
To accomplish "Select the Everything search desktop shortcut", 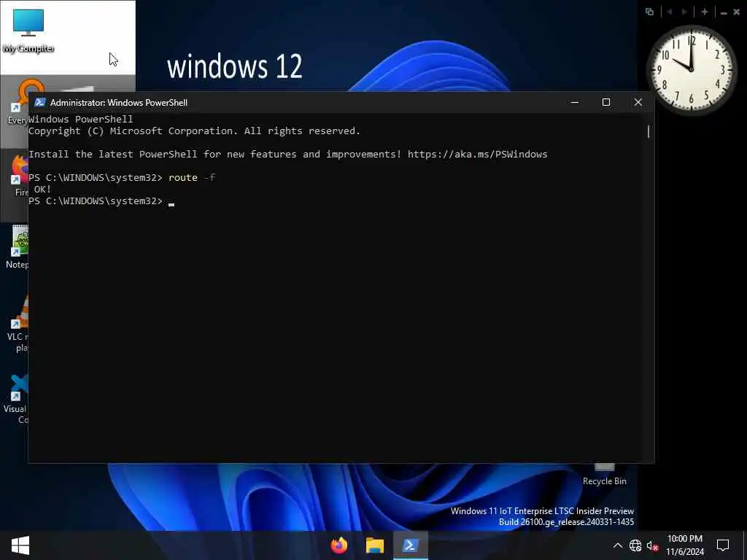I will point(18,103).
